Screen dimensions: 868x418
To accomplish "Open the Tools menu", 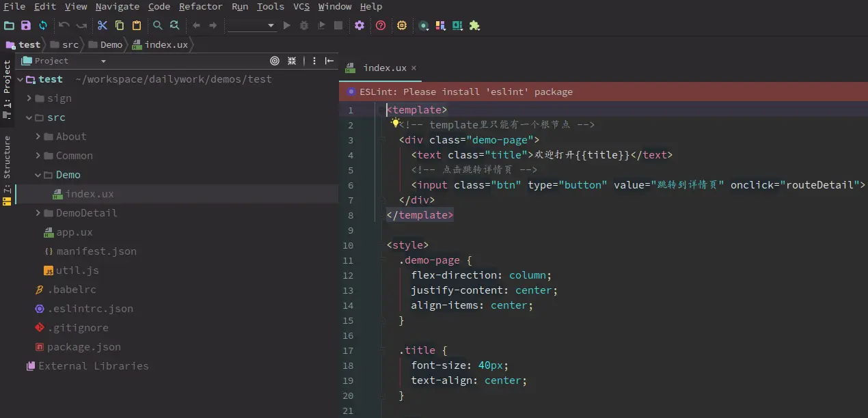I will [271, 6].
